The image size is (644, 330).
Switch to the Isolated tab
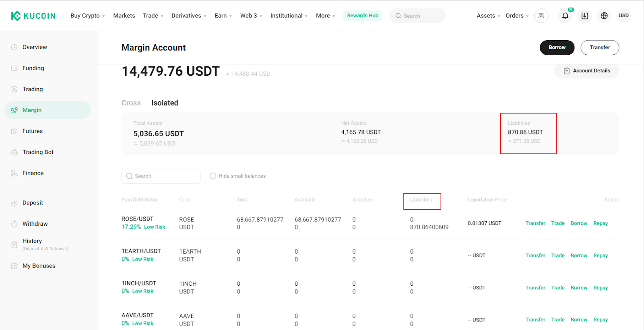coord(165,103)
